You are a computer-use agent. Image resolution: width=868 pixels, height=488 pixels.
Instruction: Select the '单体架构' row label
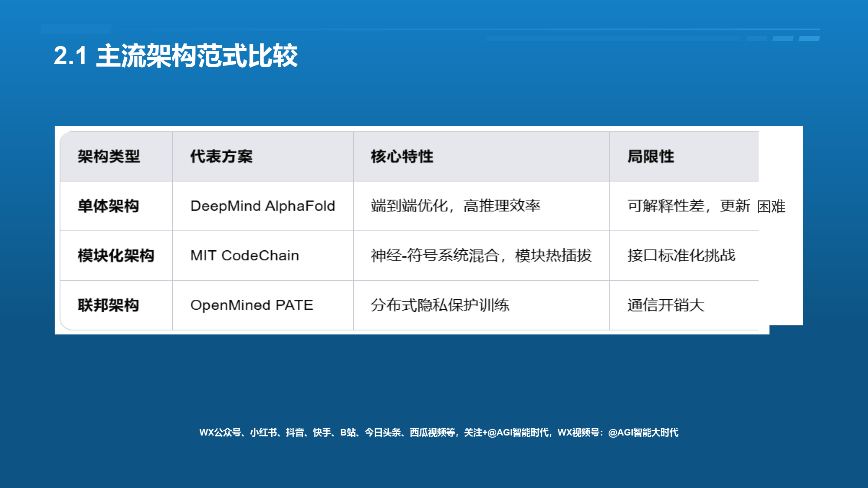(x=108, y=206)
